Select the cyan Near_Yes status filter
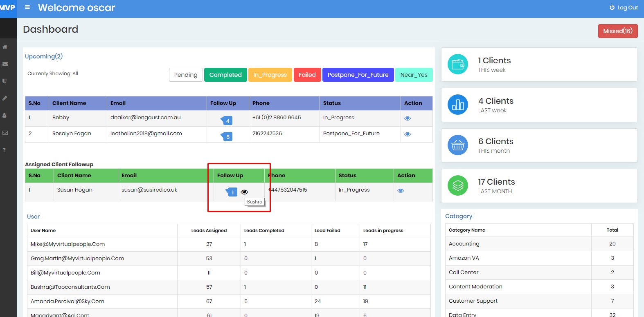This screenshot has width=644, height=317. coord(414,75)
